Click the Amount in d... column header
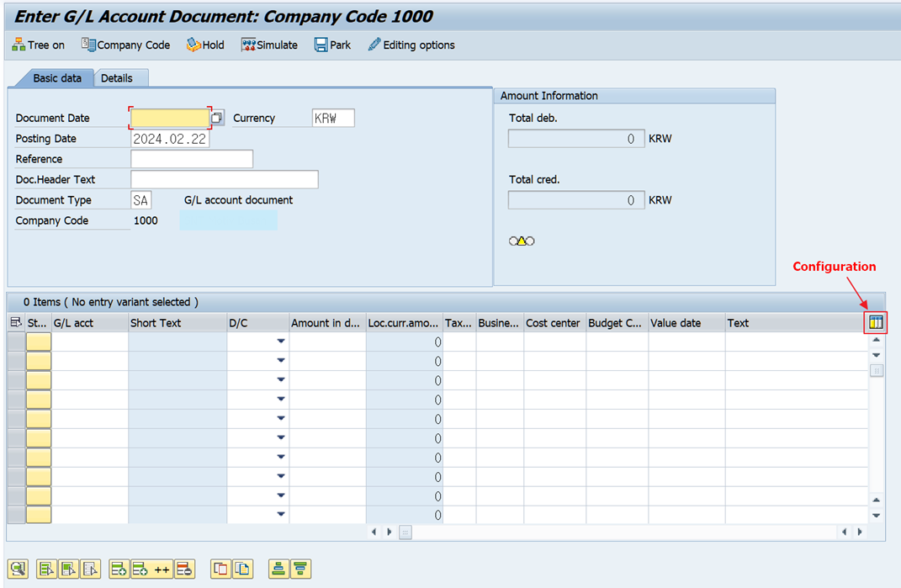The width and height of the screenshot is (901, 588). 327,323
